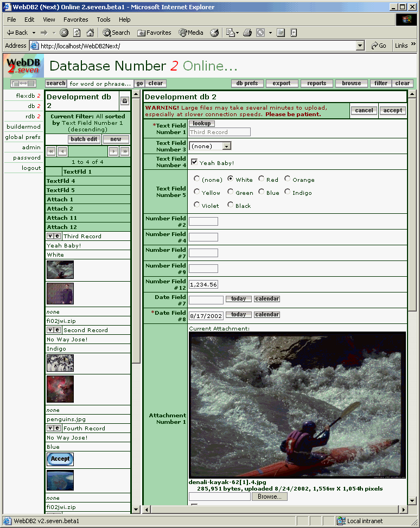Open the Favorites menu
The image size is (420, 528).
click(x=76, y=20)
